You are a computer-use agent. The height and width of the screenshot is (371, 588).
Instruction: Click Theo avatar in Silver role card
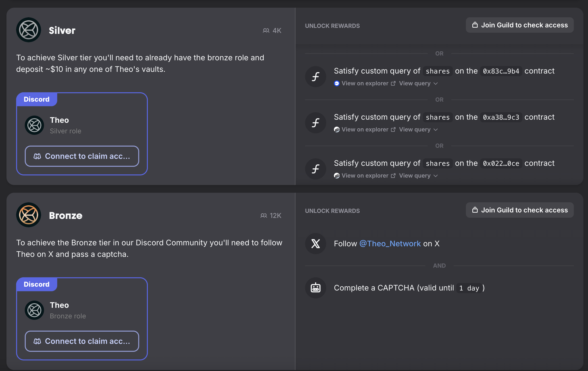click(34, 125)
